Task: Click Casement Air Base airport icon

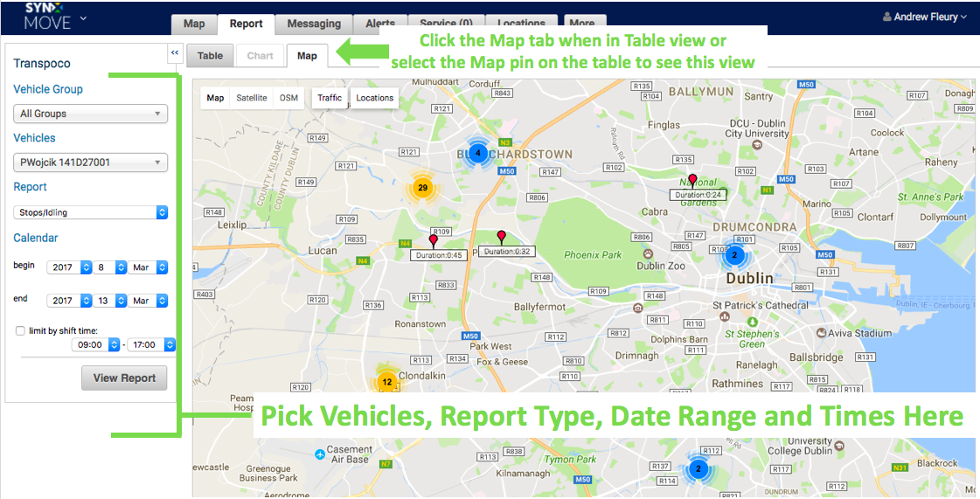Action: (320, 453)
